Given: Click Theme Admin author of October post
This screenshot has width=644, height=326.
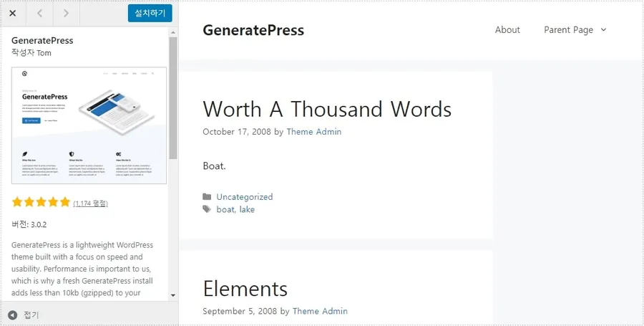Looking at the screenshot, I should pyautogui.click(x=314, y=132).
